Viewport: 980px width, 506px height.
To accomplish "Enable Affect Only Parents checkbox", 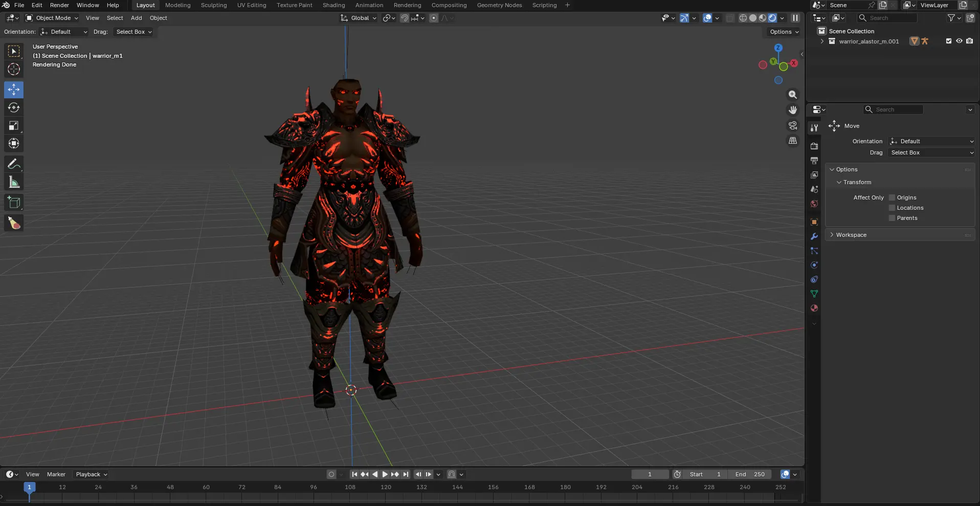I will click(892, 218).
